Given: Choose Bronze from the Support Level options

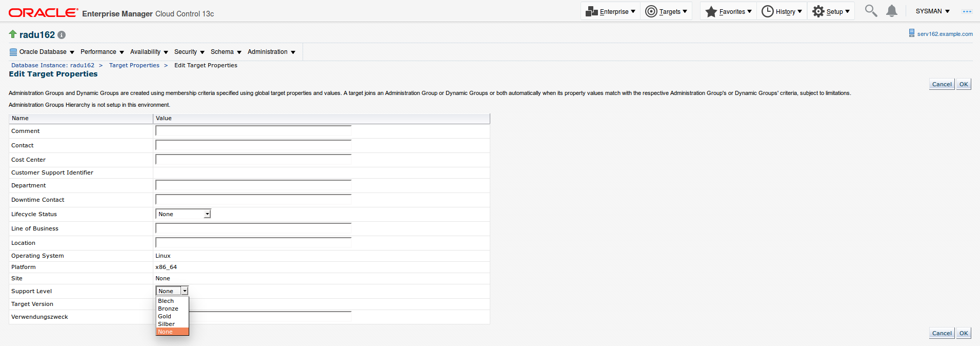Looking at the screenshot, I should pyautogui.click(x=168, y=309).
